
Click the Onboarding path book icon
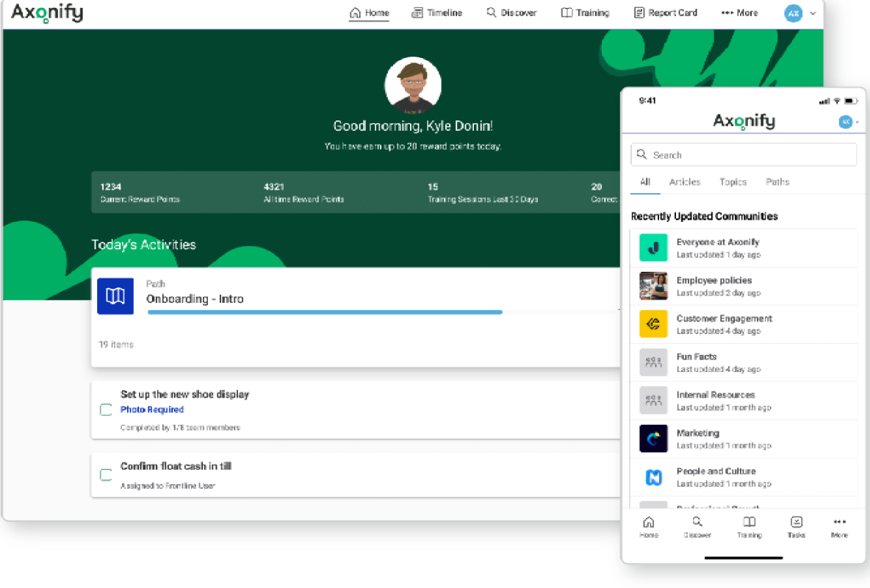coord(115,296)
